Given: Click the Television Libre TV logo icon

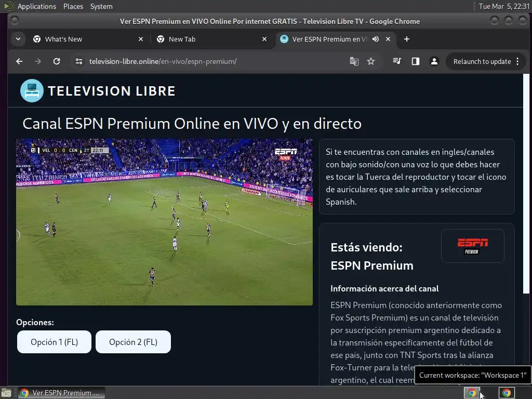Looking at the screenshot, I should click(32, 90).
